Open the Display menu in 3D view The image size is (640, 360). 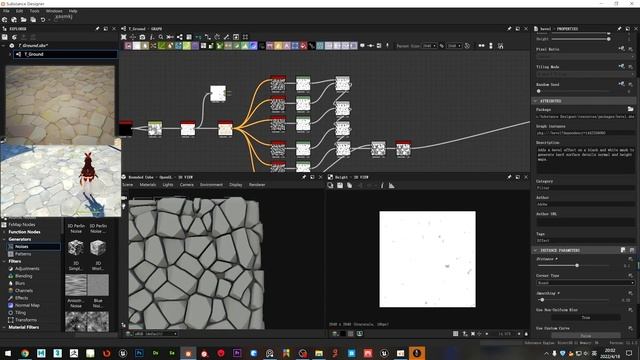[x=236, y=185]
